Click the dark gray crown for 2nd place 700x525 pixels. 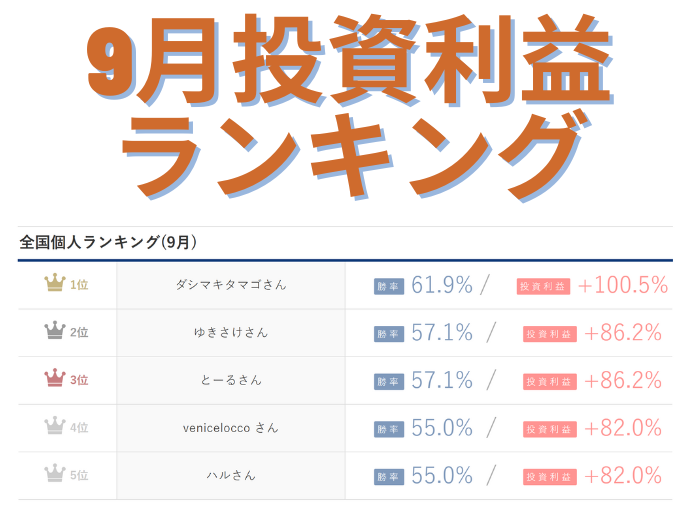pos(55,332)
